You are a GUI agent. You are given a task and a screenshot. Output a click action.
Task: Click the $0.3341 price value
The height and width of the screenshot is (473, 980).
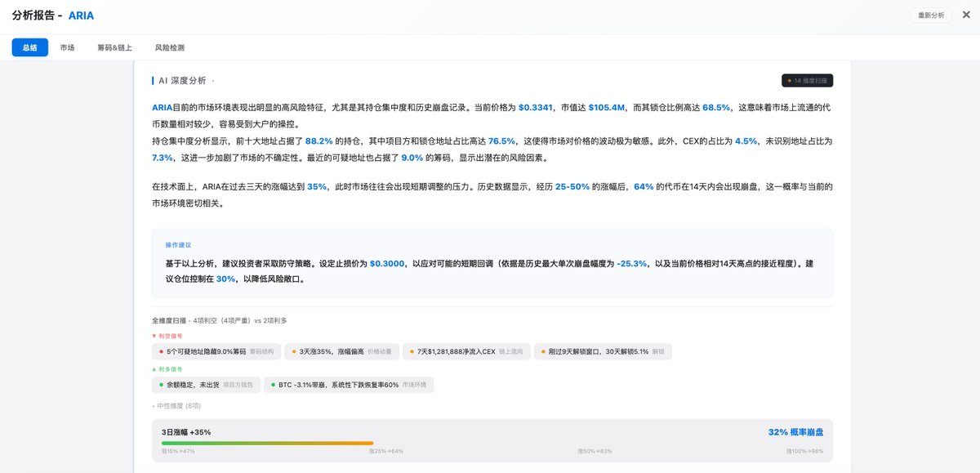tap(536, 107)
